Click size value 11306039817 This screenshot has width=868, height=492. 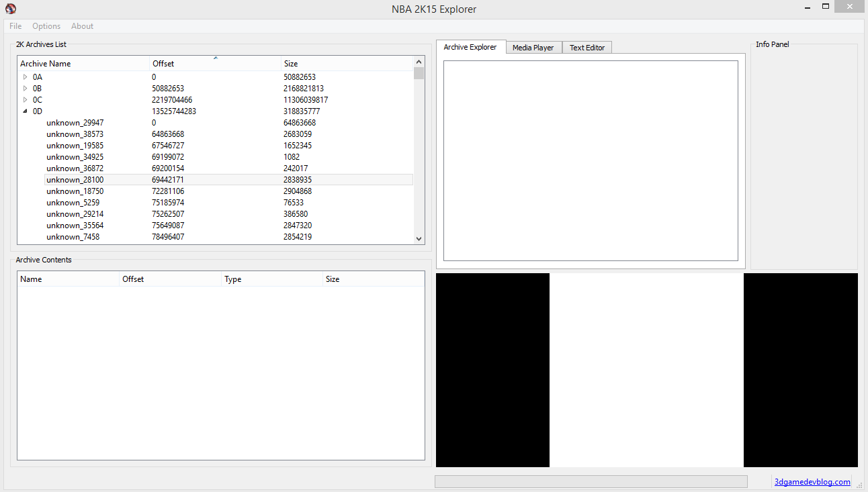coord(306,100)
